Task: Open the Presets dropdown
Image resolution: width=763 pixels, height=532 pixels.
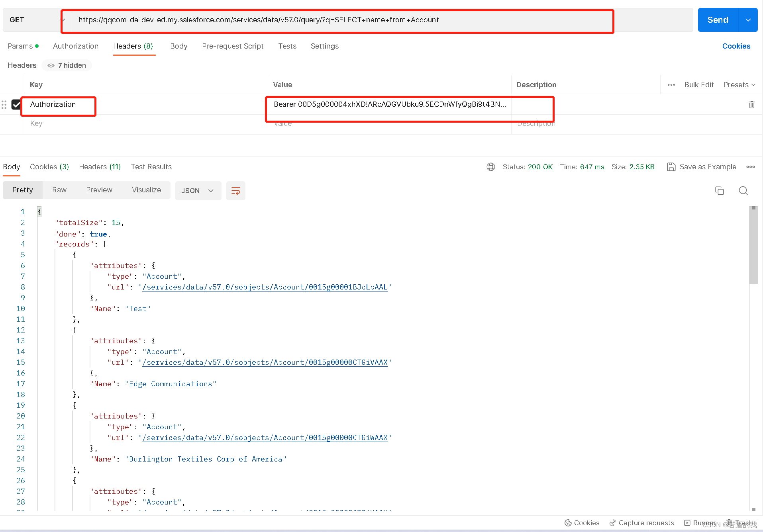Action: coord(739,84)
